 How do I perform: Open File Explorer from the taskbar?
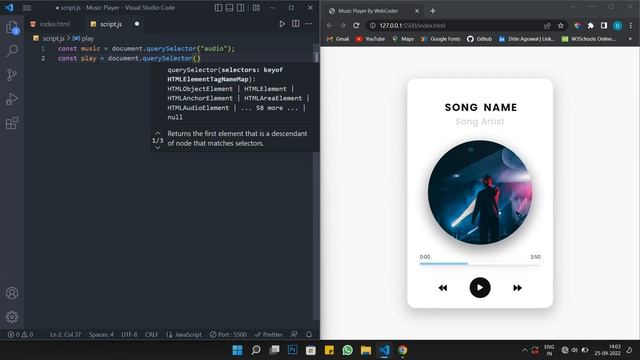(x=366, y=350)
